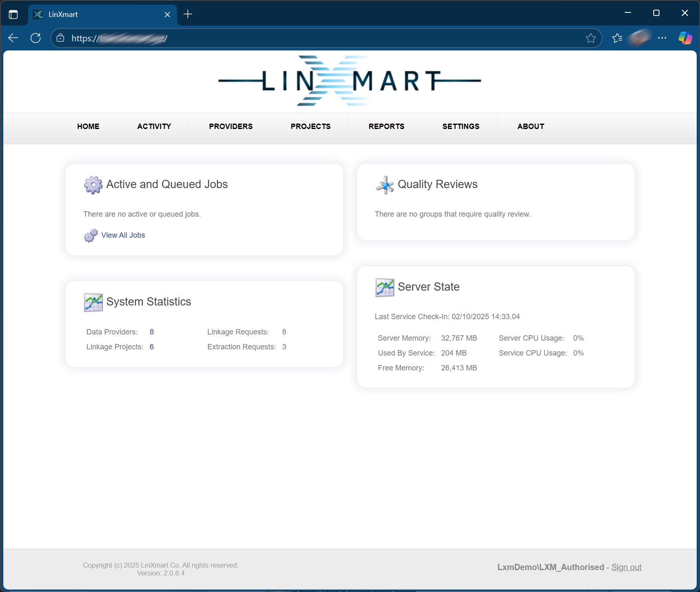Go back using the browser back arrow
700x592 pixels.
pos(13,38)
